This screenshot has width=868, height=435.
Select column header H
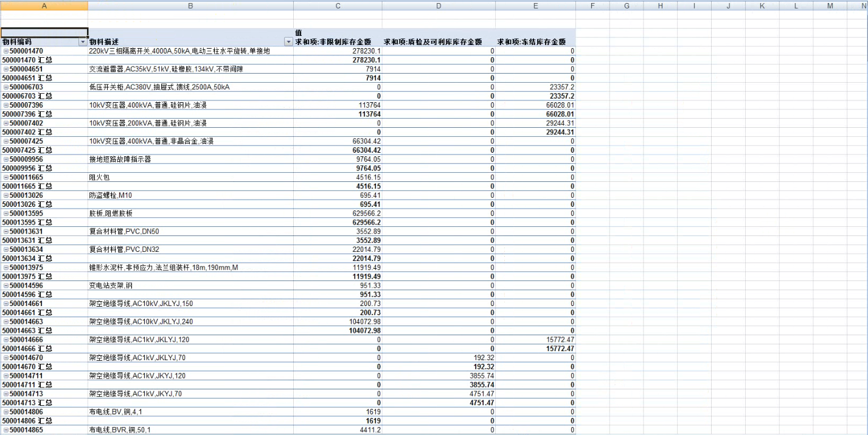coord(661,5)
